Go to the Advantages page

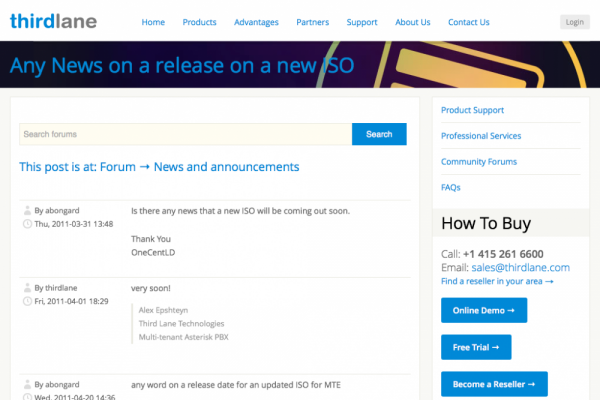pos(257,22)
